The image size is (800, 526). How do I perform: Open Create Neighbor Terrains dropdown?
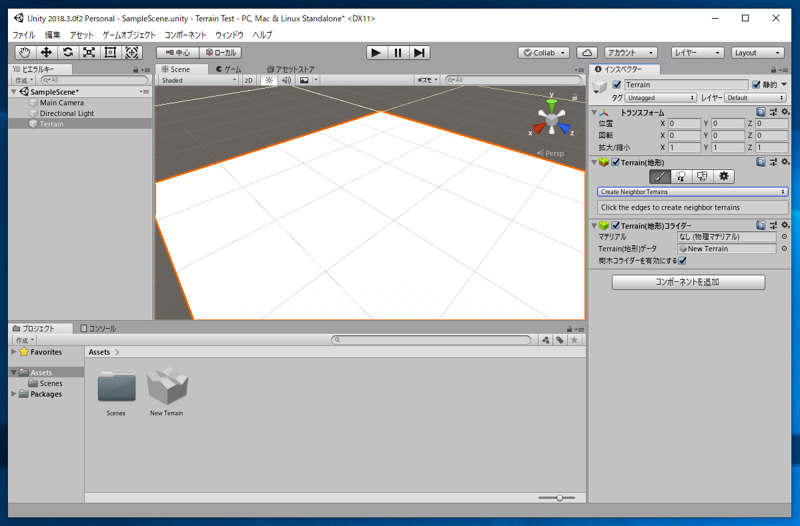[x=692, y=192]
